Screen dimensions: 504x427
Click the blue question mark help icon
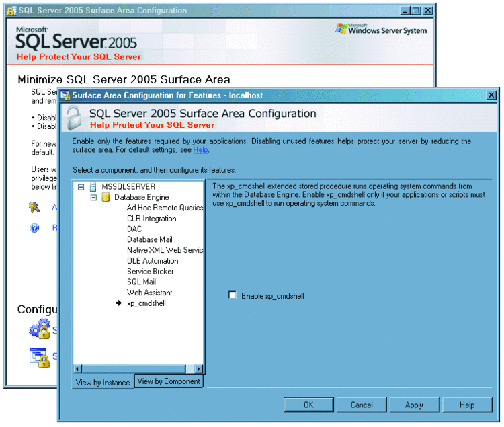34,228
